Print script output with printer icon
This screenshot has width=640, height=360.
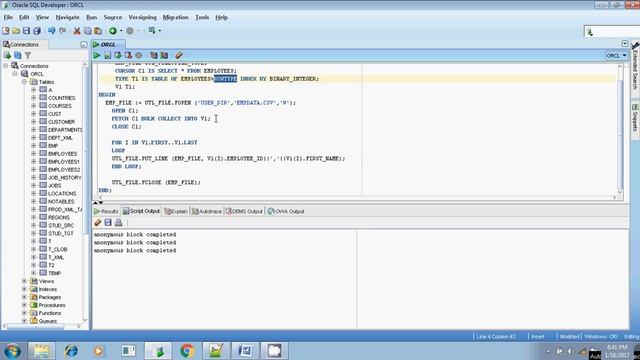[118, 222]
